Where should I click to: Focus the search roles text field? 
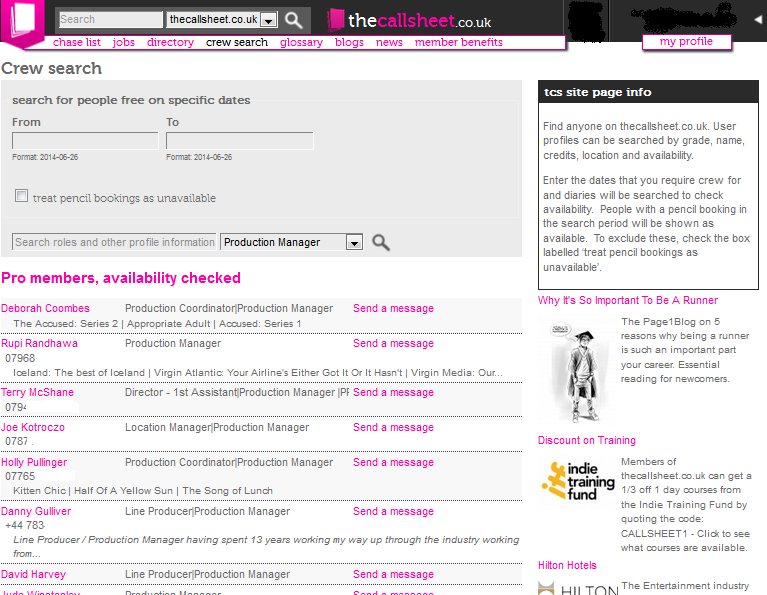(114, 242)
